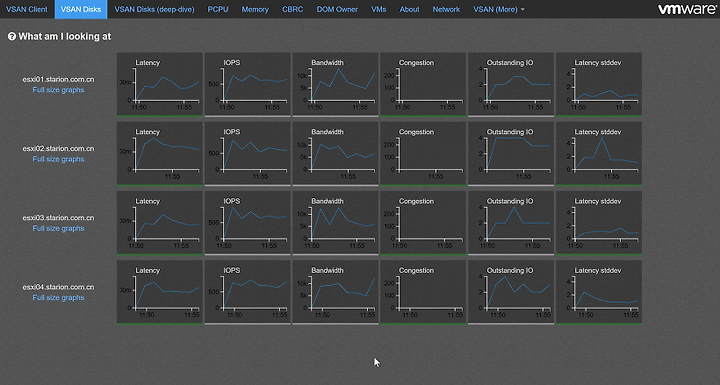The height and width of the screenshot is (385, 720).
Task: Open esxi03 IOPS graph thumbnail
Action: tap(248, 223)
